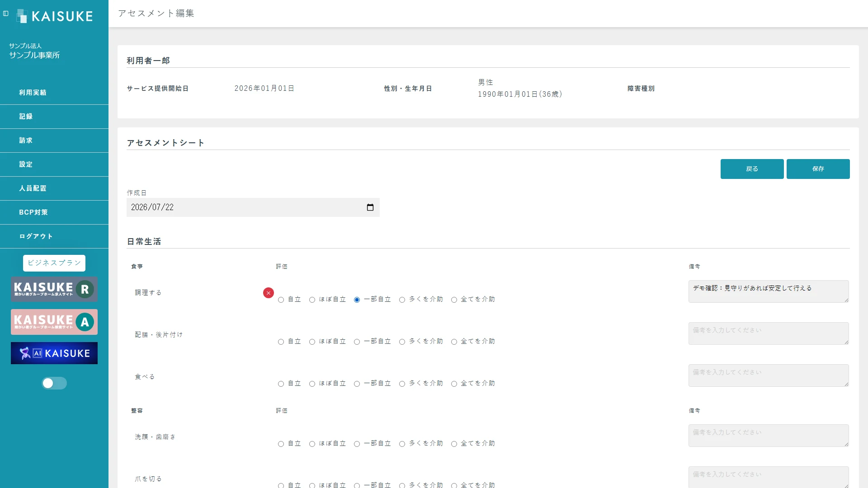Open the 設定 menu
The height and width of the screenshot is (488, 868).
(54, 164)
